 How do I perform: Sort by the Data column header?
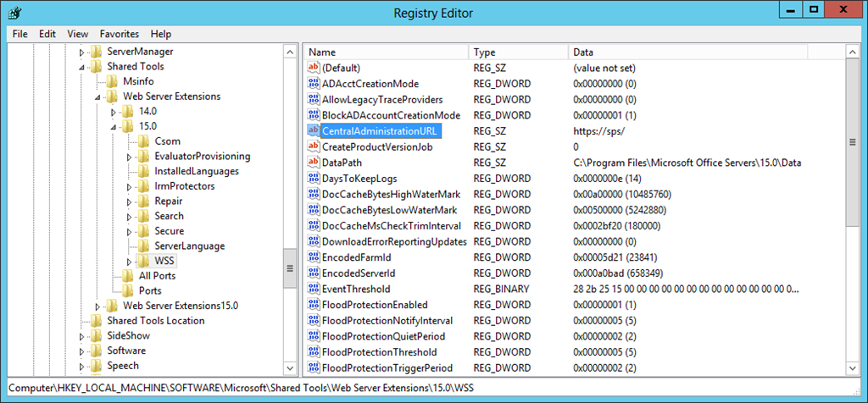pyautogui.click(x=688, y=52)
